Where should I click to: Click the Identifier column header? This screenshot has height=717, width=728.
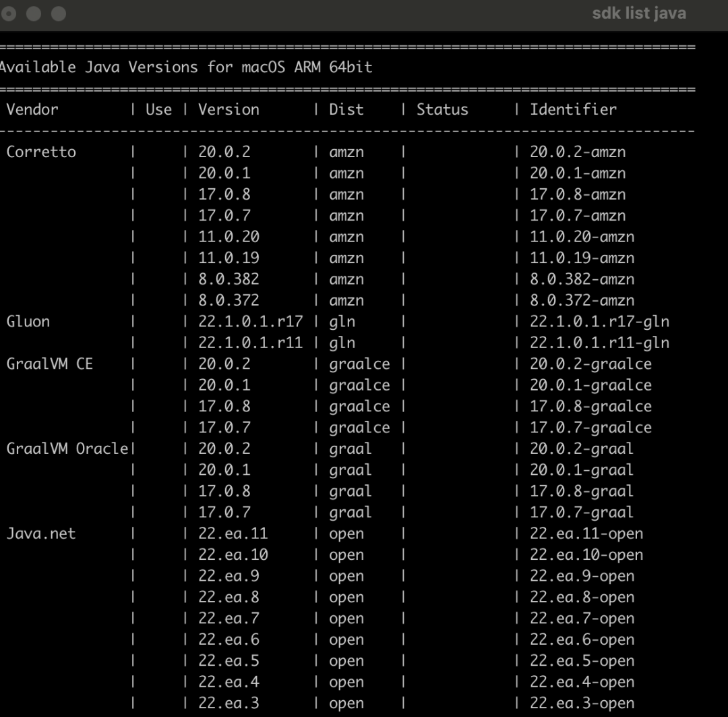point(574,110)
